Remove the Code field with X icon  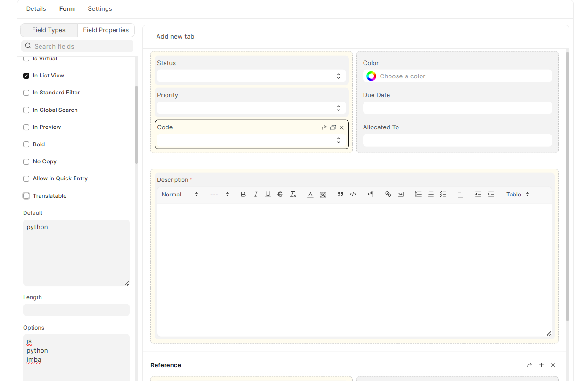342,127
